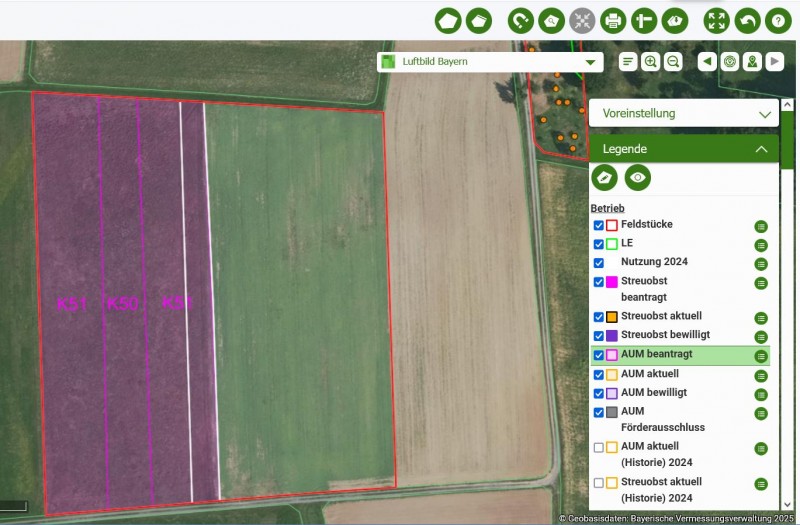This screenshot has width=800, height=525.
Task: Select the magnet snapping tool
Action: tap(520, 20)
